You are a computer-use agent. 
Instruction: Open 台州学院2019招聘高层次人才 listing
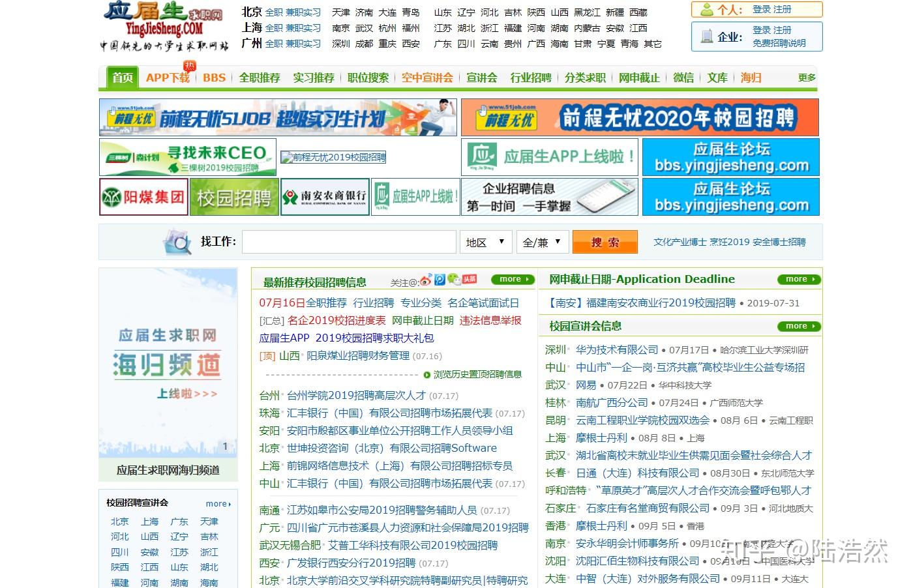point(356,395)
